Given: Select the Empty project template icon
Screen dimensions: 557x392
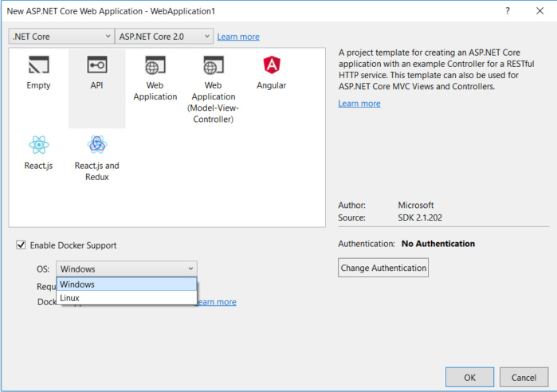Looking at the screenshot, I should coord(38,65).
